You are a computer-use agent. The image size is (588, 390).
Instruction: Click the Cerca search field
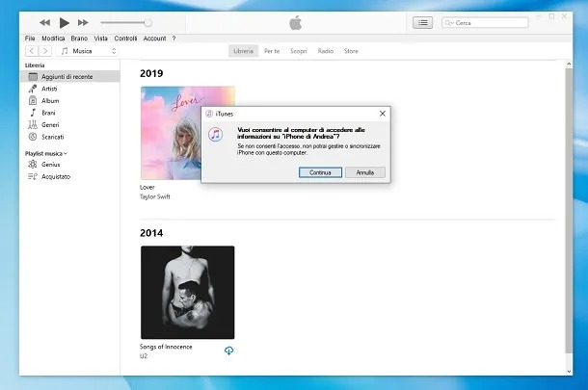488,22
